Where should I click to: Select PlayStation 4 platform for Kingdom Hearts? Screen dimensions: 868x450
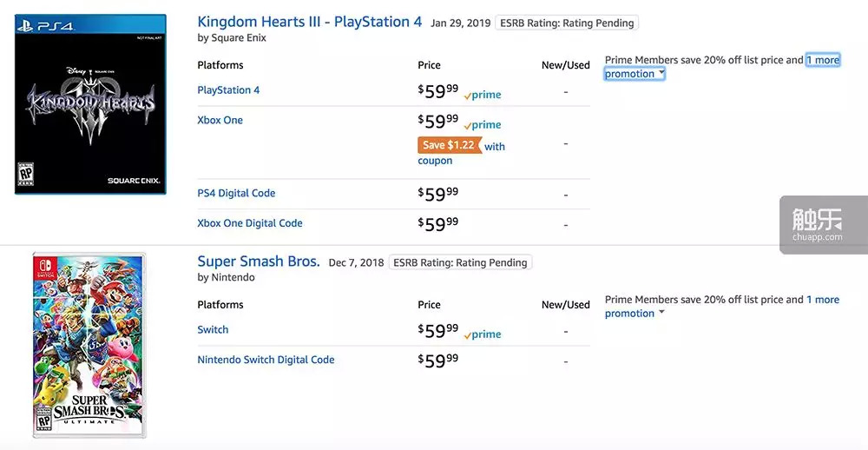[x=228, y=90]
